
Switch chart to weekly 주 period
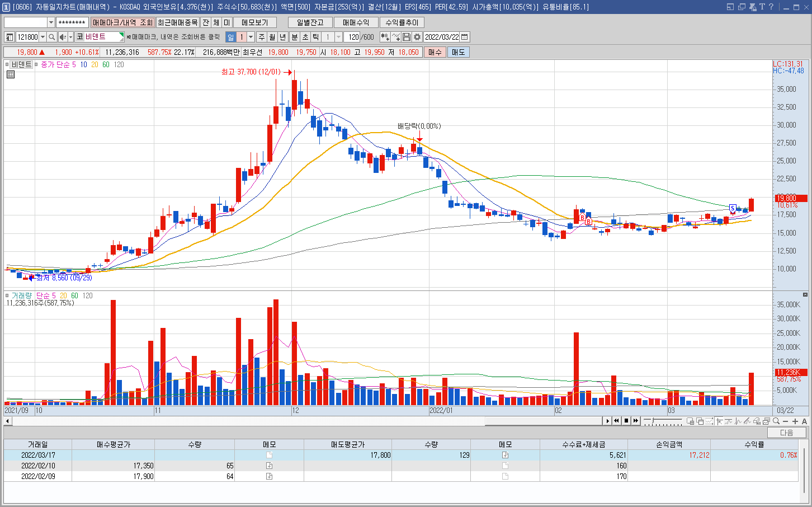pos(262,37)
